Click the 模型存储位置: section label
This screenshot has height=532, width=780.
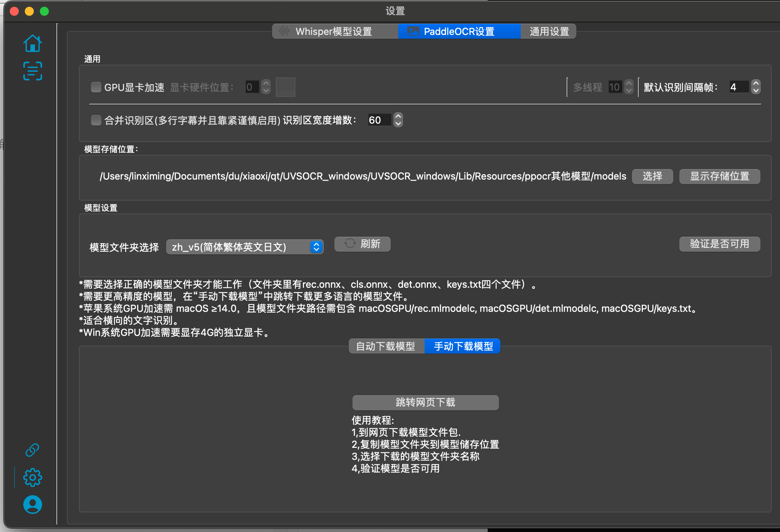point(112,149)
